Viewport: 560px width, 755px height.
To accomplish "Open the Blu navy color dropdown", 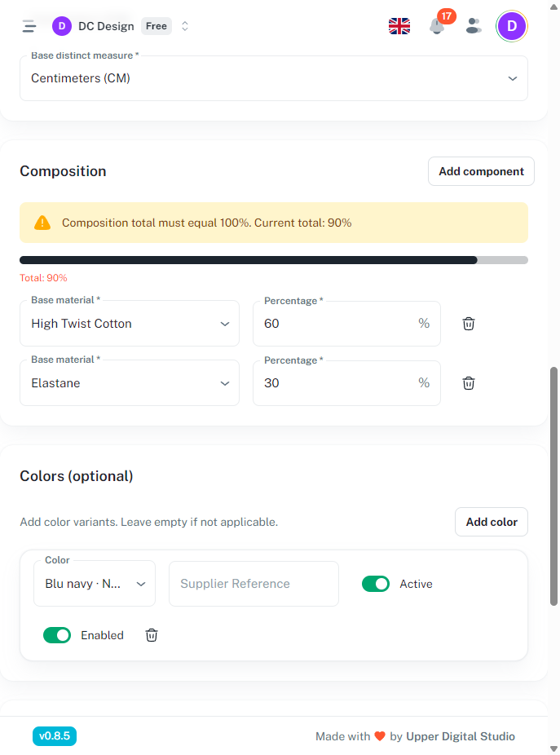I will tap(95, 584).
